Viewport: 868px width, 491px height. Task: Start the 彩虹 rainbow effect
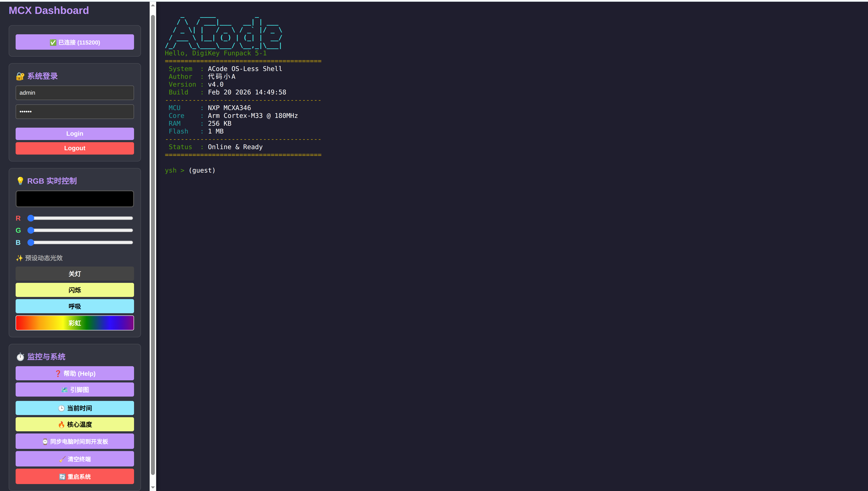(74, 323)
